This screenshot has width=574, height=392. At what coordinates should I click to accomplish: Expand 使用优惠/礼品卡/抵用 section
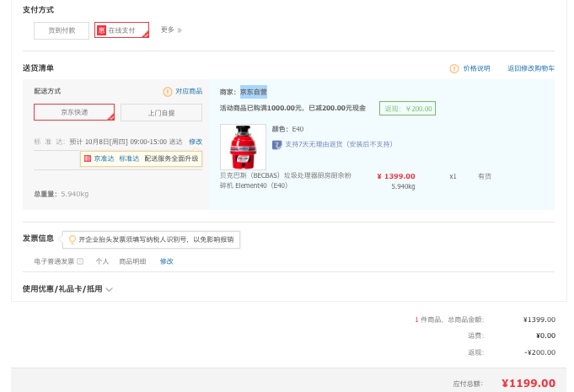tap(67, 289)
